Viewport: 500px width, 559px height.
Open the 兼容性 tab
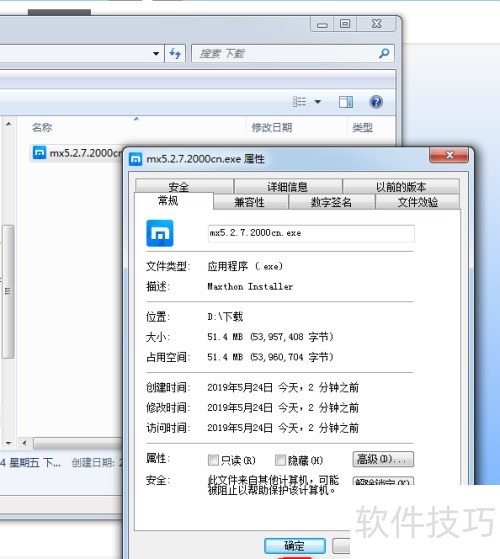click(251, 202)
